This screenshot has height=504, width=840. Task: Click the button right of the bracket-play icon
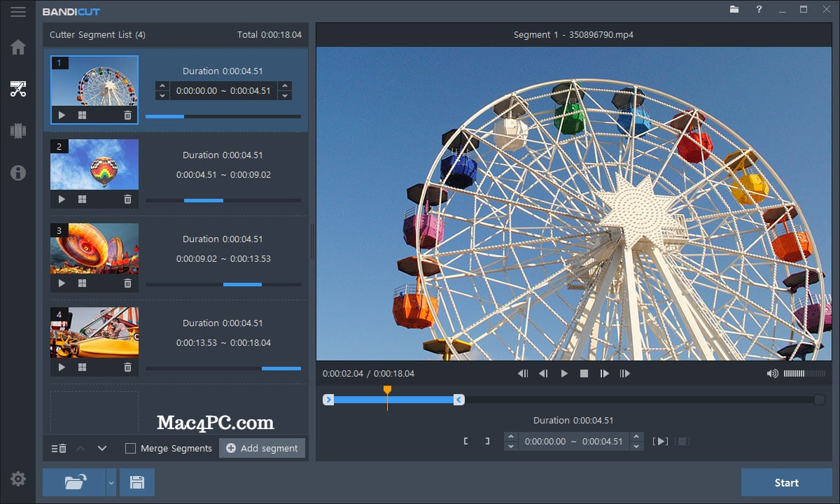(x=682, y=441)
